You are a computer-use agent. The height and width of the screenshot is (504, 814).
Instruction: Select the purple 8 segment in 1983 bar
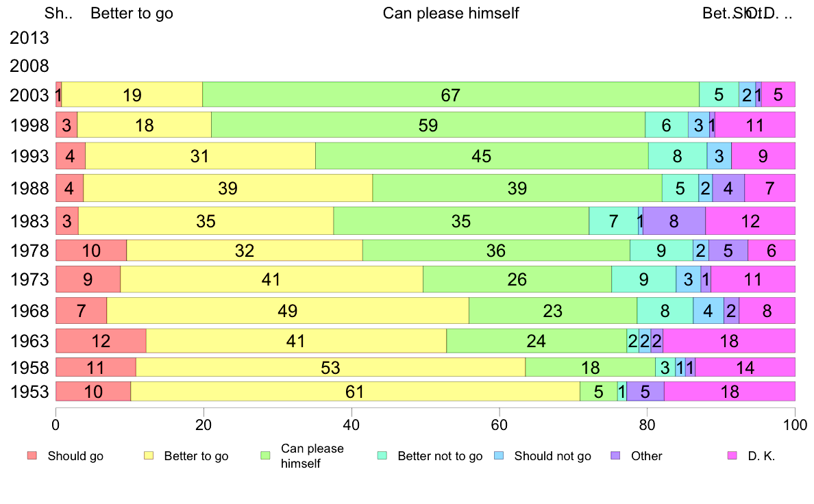pyautogui.click(x=674, y=221)
